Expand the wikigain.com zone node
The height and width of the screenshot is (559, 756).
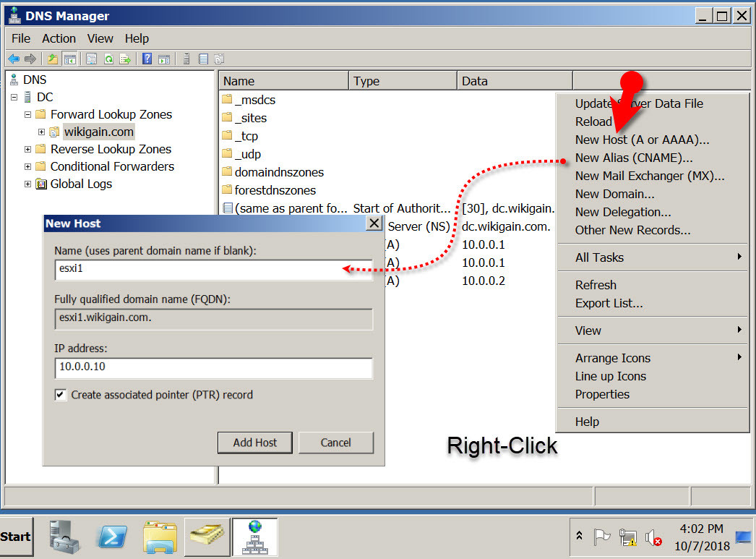41,132
